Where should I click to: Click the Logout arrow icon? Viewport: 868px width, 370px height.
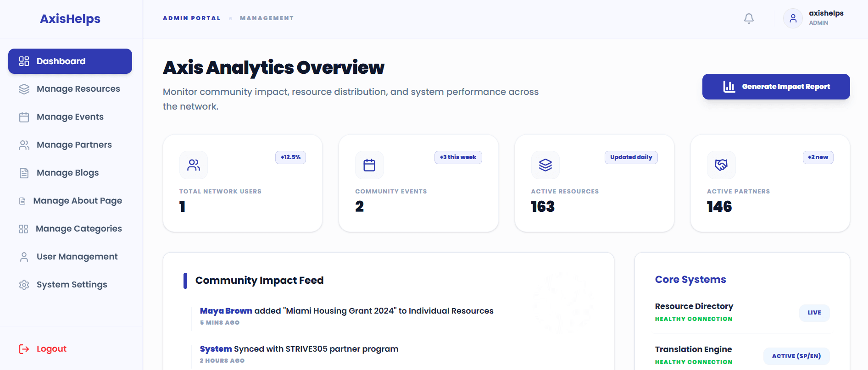[x=24, y=349]
